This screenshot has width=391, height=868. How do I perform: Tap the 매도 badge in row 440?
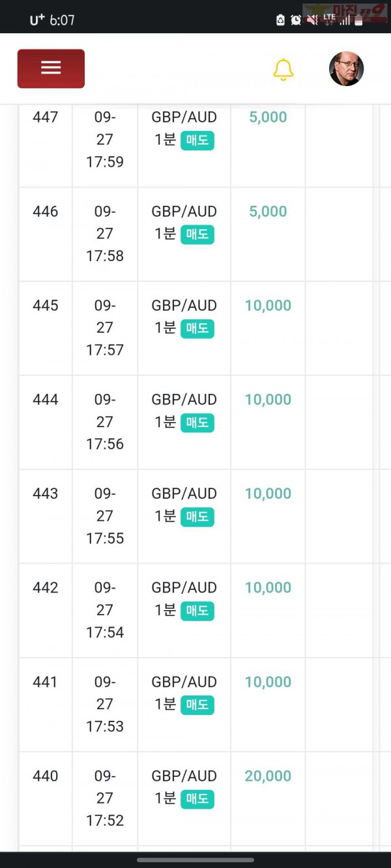pyautogui.click(x=197, y=799)
